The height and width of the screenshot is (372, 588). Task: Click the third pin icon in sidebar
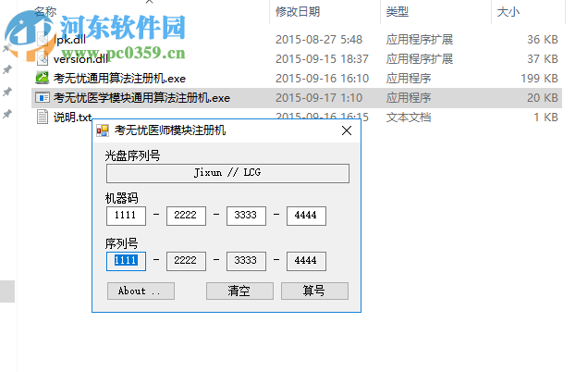click(7, 92)
